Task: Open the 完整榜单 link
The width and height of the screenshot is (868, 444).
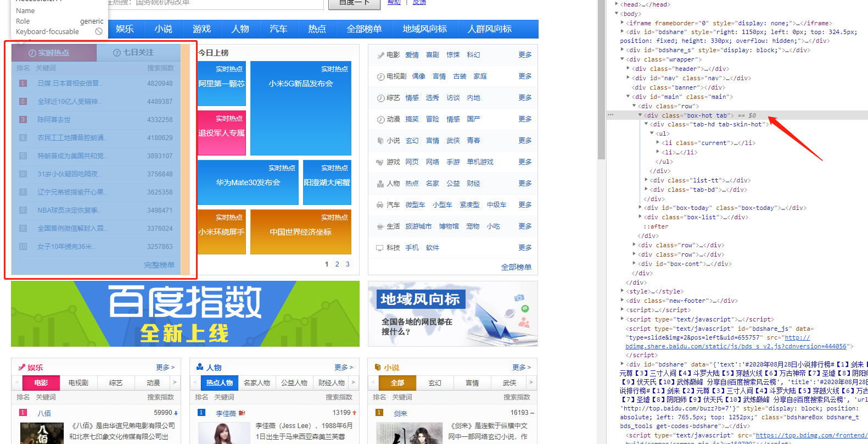Action: pyautogui.click(x=159, y=265)
